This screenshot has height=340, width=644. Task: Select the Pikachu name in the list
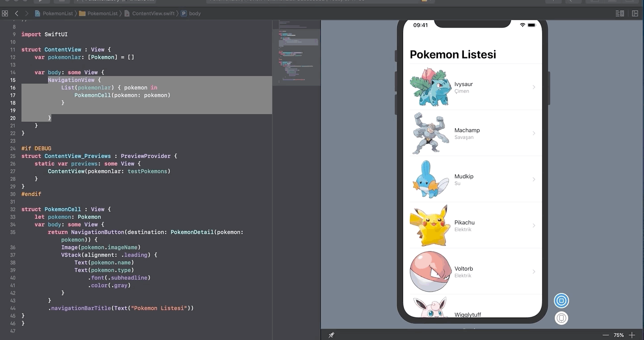click(x=464, y=222)
